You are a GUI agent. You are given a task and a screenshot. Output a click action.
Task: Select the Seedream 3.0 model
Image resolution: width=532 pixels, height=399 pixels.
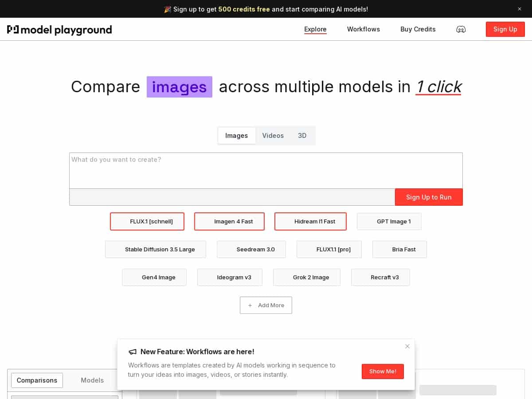251,249
